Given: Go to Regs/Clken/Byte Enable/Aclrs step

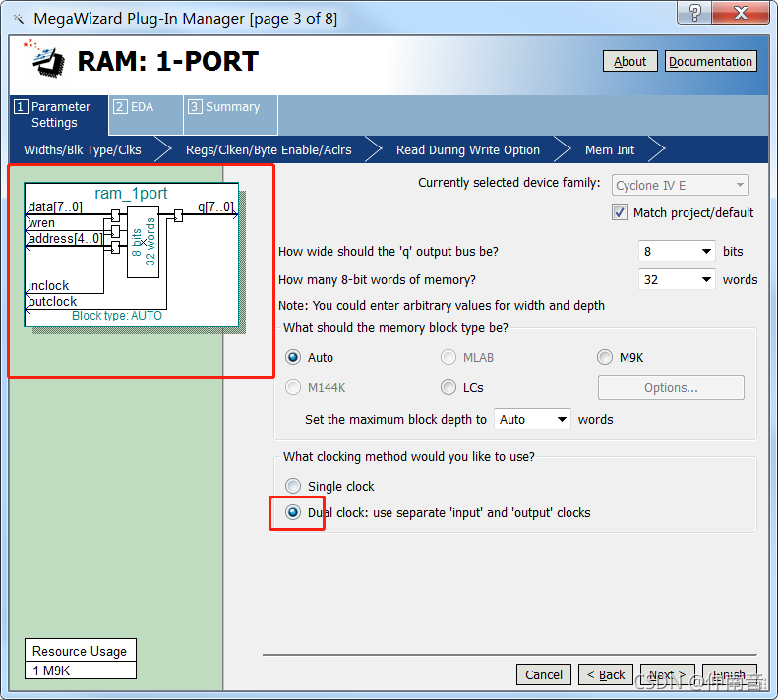Looking at the screenshot, I should [x=269, y=149].
